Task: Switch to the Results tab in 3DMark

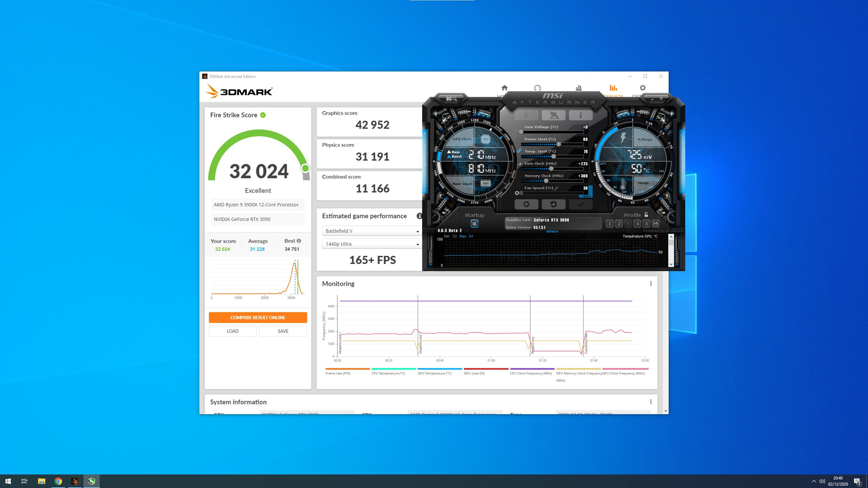Action: tap(613, 89)
